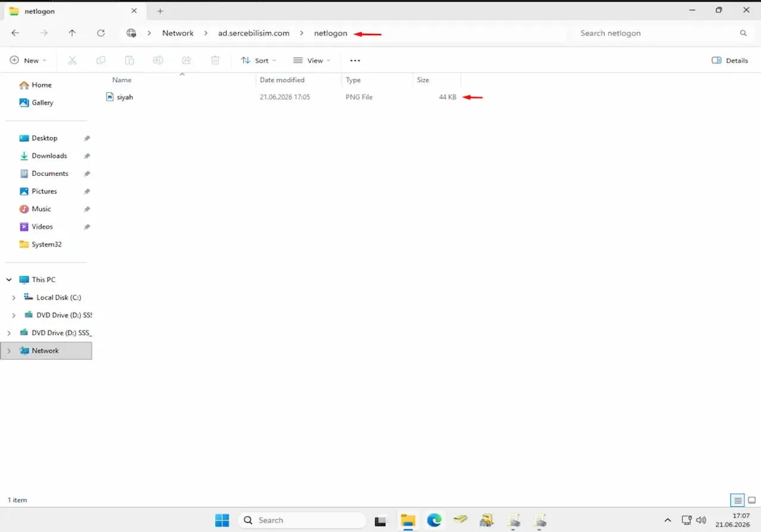
Task: Select the siyah PNG file icon
Action: click(x=109, y=97)
